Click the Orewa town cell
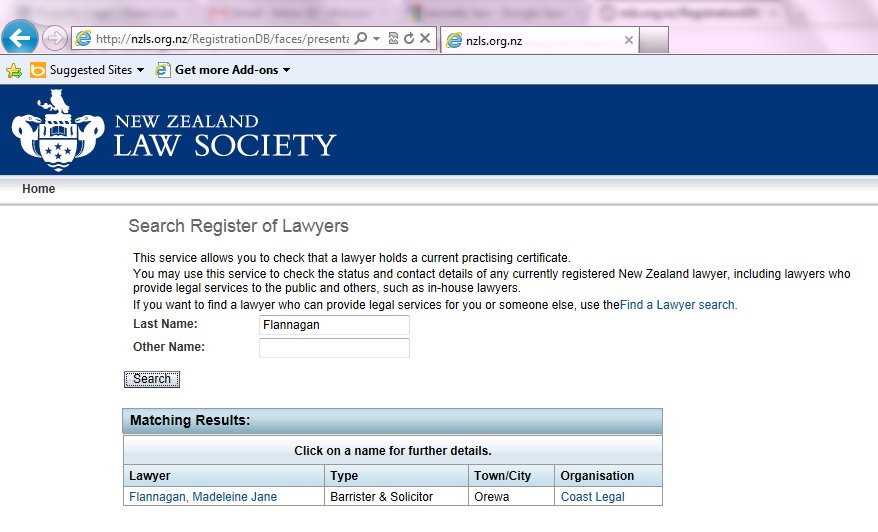 (x=511, y=496)
